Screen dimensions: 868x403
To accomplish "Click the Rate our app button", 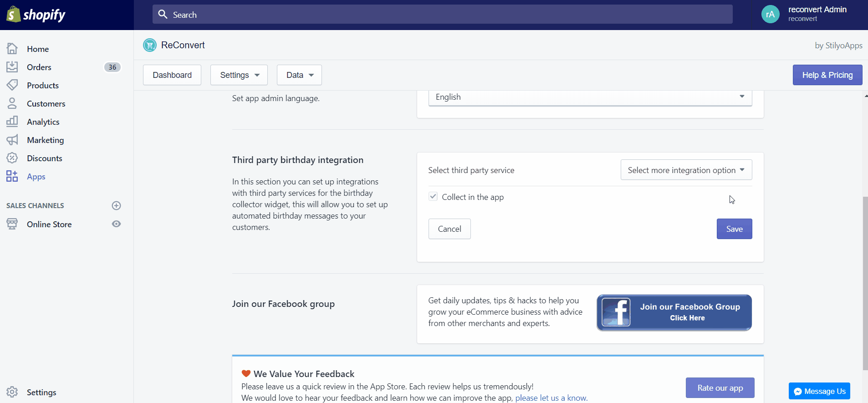I will pyautogui.click(x=720, y=388).
